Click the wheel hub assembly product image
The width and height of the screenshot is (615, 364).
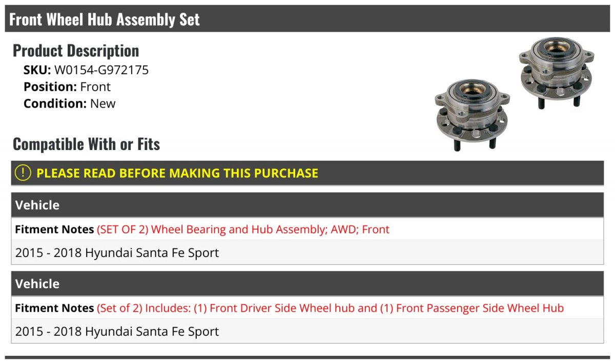coord(514,94)
